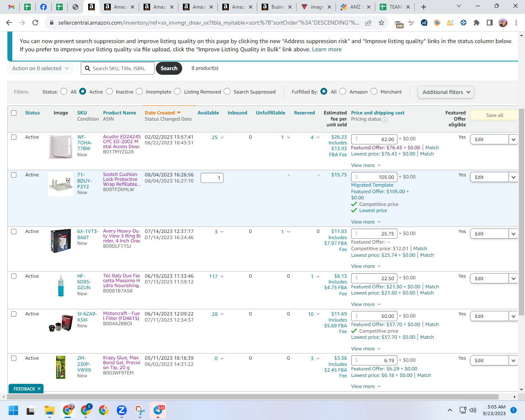Open the Extensions puzzle piece icon
The image size is (525, 420).
[x=476, y=23]
